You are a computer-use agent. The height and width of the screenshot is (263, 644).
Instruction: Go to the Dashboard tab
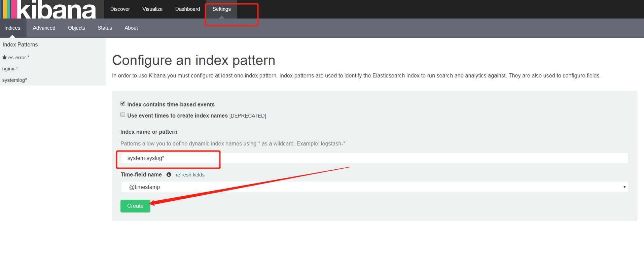(x=187, y=9)
